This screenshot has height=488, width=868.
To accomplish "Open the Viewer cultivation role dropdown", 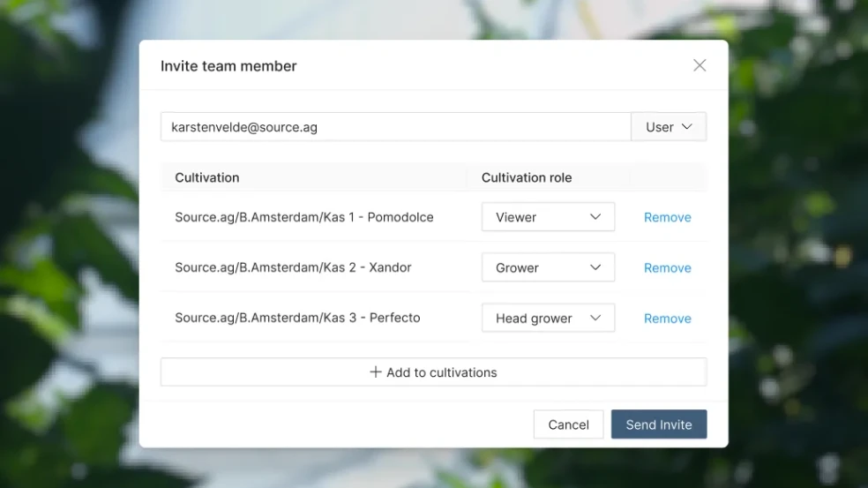I will pos(548,217).
